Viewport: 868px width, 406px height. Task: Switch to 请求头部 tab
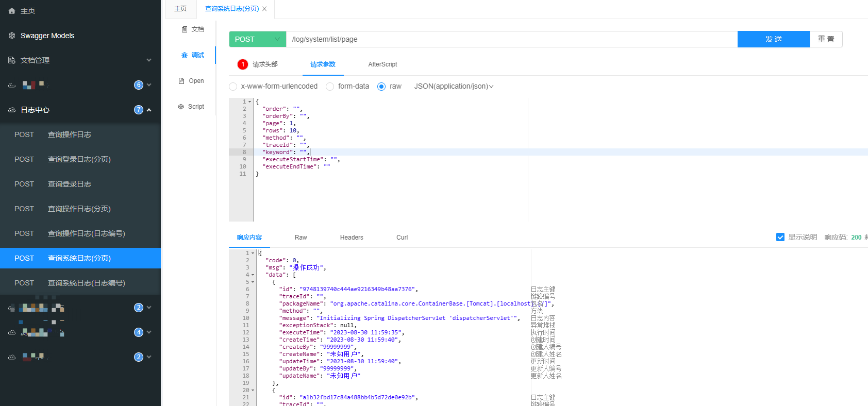pos(265,64)
